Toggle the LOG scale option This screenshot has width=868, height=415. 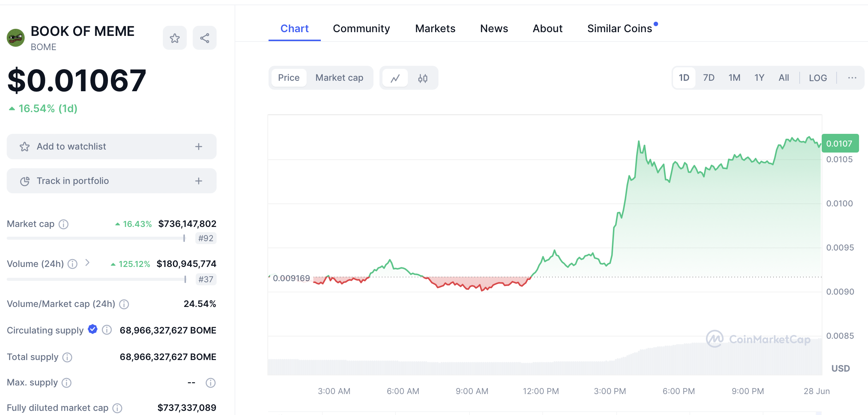coord(818,78)
